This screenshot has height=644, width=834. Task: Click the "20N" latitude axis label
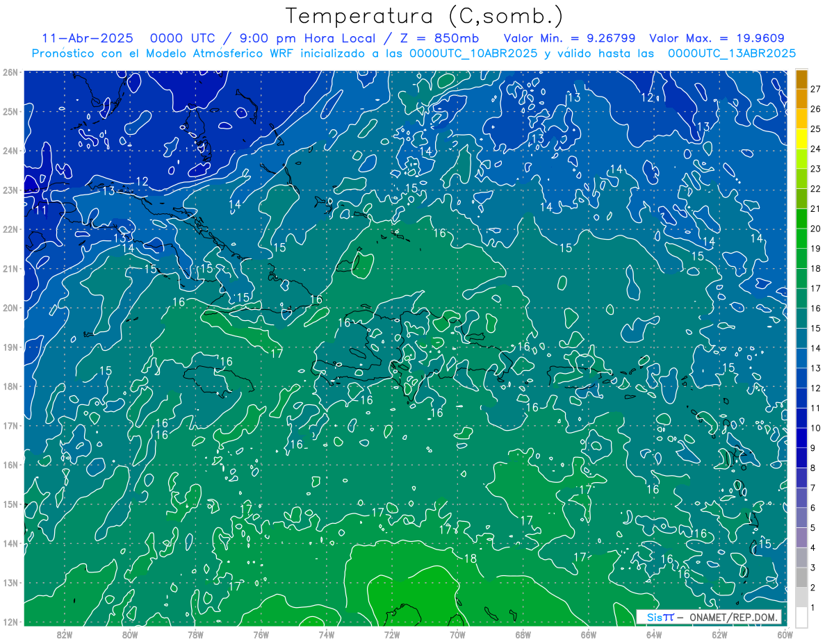click(10, 308)
